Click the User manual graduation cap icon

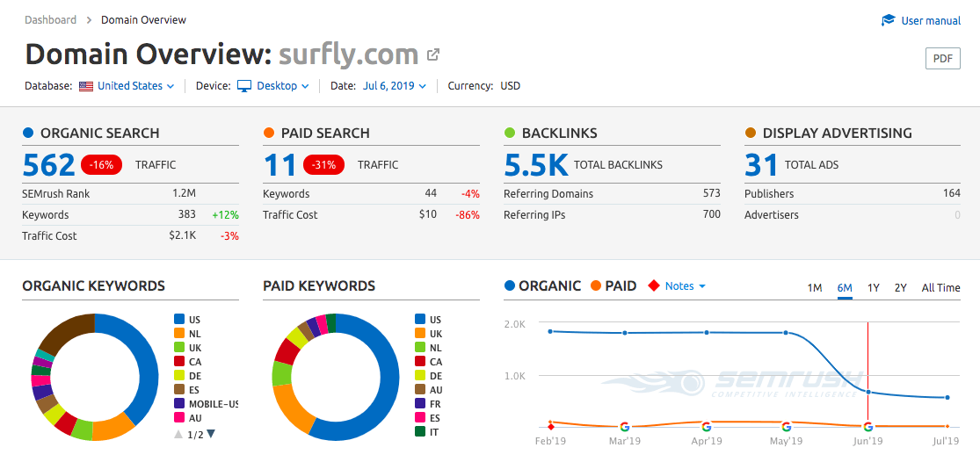click(x=888, y=20)
